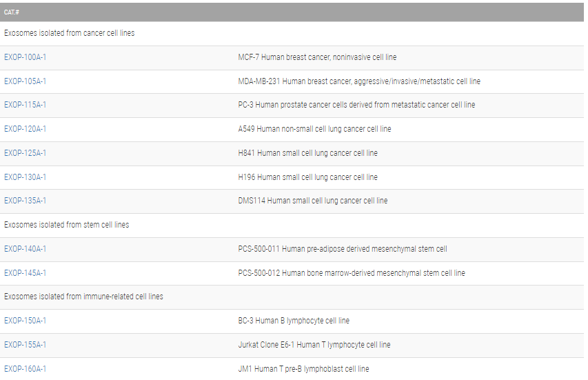Click catalog link EXOP-135A-1
The image size is (588, 380).
pos(26,201)
